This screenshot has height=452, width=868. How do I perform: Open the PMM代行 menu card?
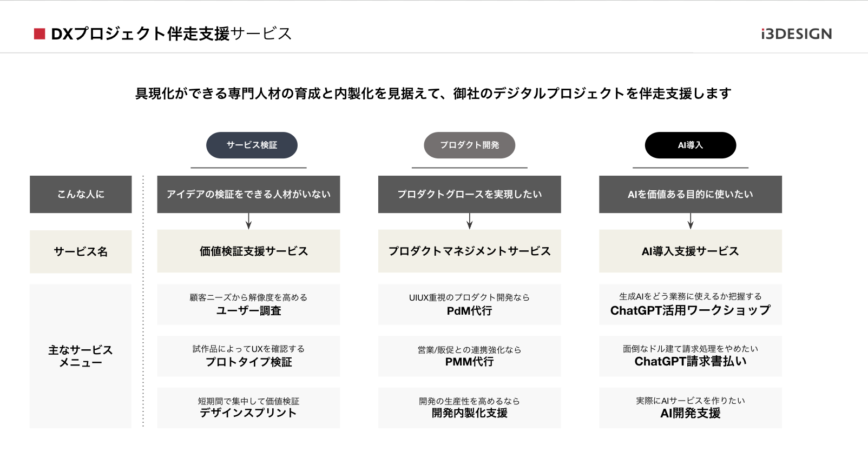point(470,356)
